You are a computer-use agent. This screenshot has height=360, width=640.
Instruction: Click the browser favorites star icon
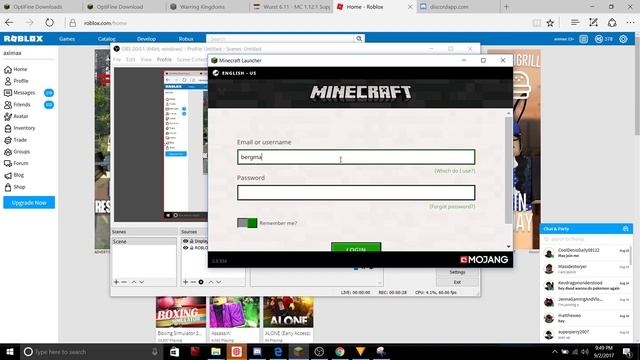pyautogui.click(x=550, y=23)
